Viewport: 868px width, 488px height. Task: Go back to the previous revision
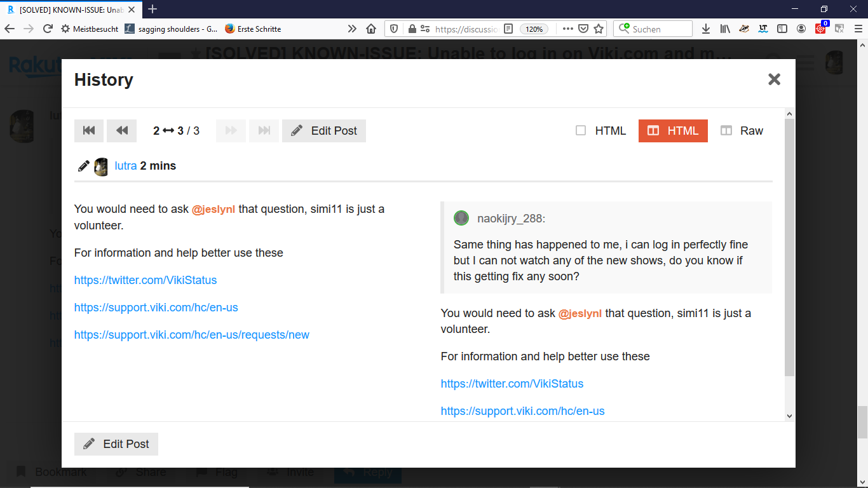(121, 130)
